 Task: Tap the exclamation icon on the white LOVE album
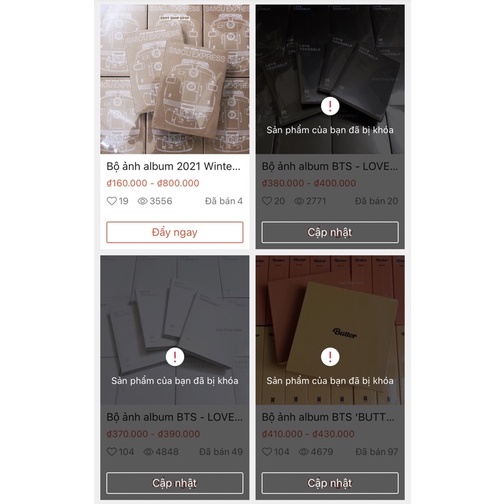(x=175, y=357)
